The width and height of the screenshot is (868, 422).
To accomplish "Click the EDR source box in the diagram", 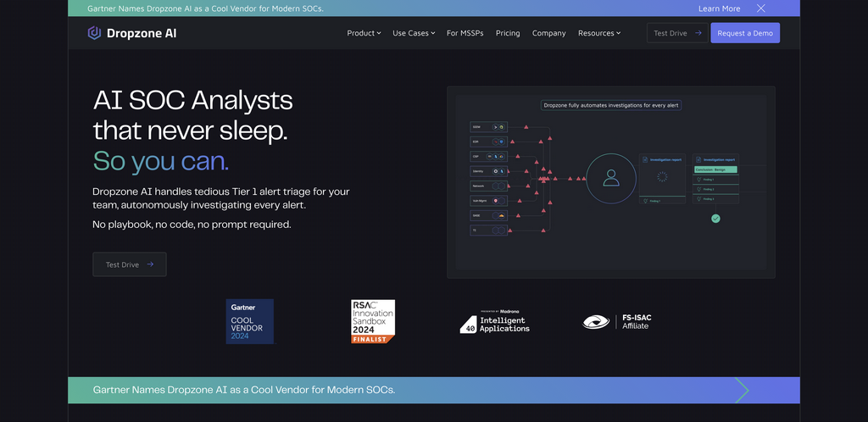I will (489, 142).
